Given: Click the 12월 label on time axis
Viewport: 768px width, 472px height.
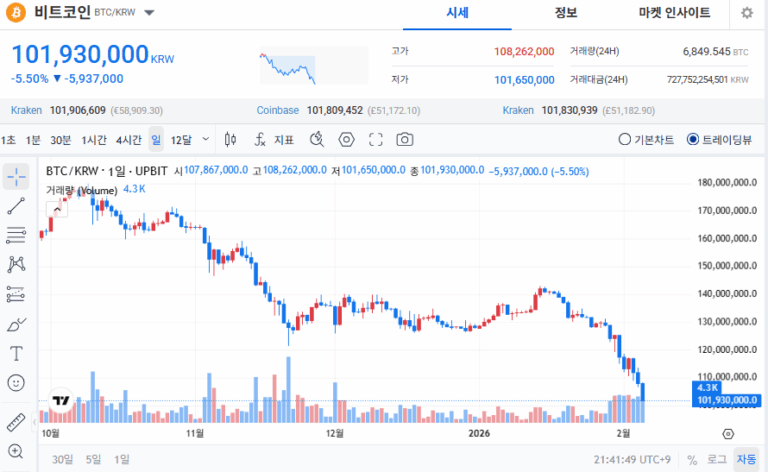Looking at the screenshot, I should coord(335,433).
